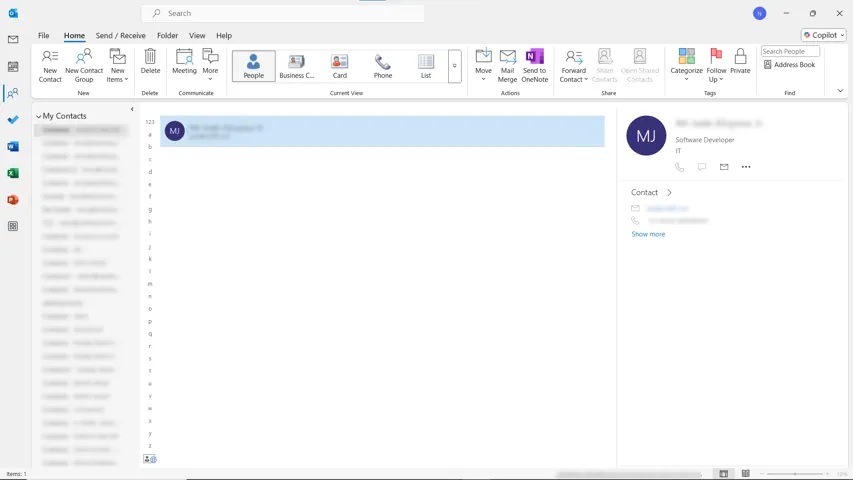
Task: Open the Address Book
Action: tap(789, 65)
